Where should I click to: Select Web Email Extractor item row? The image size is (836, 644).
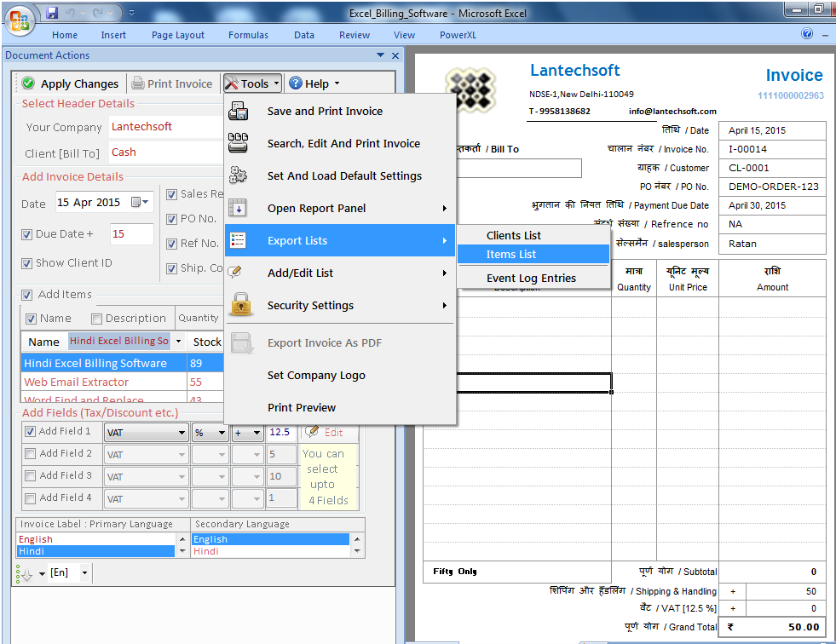(122, 382)
